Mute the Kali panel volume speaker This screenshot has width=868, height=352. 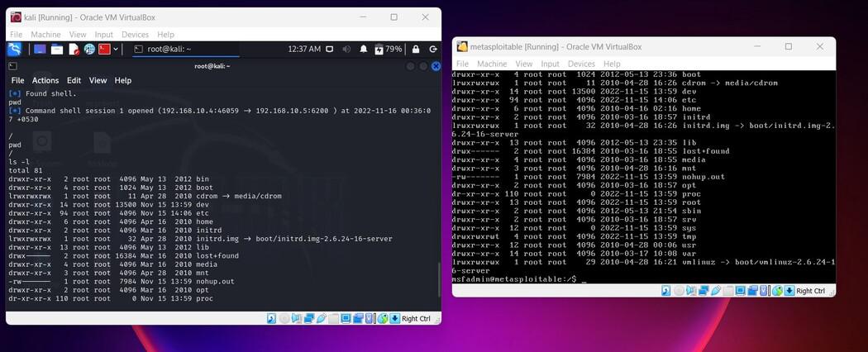[x=346, y=50]
